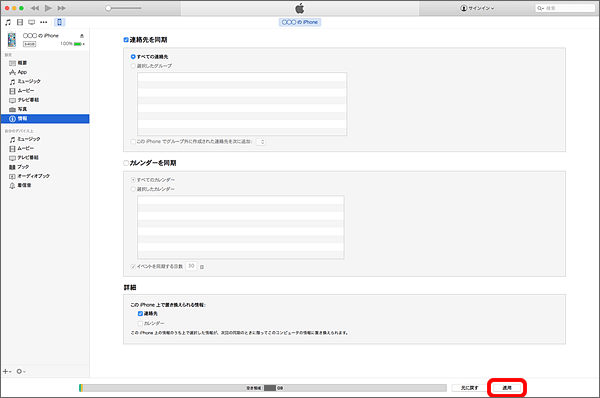Screen dimensions: 600x398
Task: Open 着信音 (Tones) under On My Device
Action: click(x=20, y=185)
